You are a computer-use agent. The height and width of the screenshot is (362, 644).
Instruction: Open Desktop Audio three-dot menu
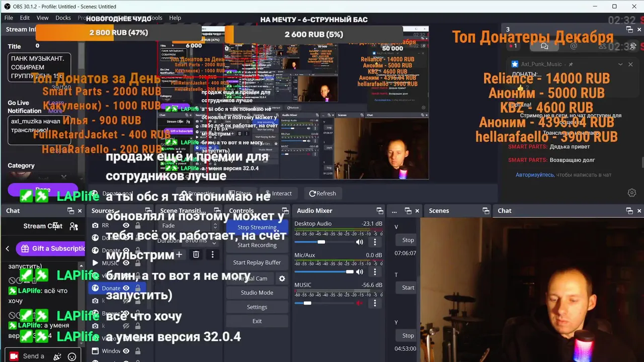375,242
